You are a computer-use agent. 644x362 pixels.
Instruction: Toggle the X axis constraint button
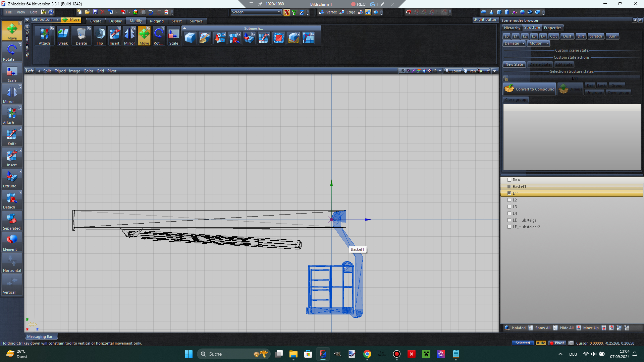pyautogui.click(x=286, y=12)
